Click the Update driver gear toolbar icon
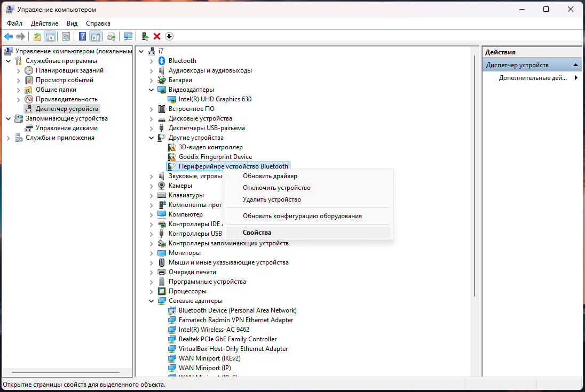This screenshot has width=585, height=392. (111, 36)
